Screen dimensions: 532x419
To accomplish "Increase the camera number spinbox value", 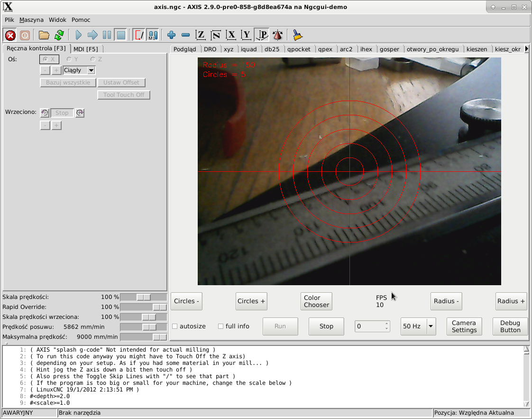I will tap(387, 324).
